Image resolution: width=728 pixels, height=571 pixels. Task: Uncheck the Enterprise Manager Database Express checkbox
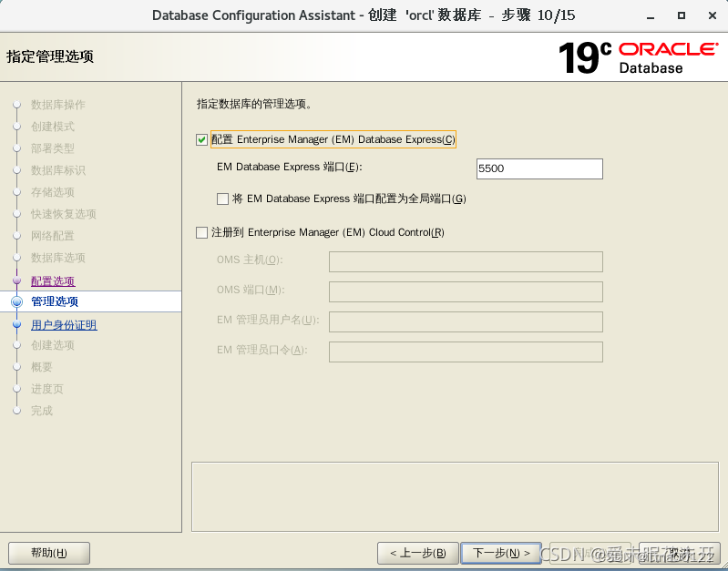pyautogui.click(x=201, y=139)
